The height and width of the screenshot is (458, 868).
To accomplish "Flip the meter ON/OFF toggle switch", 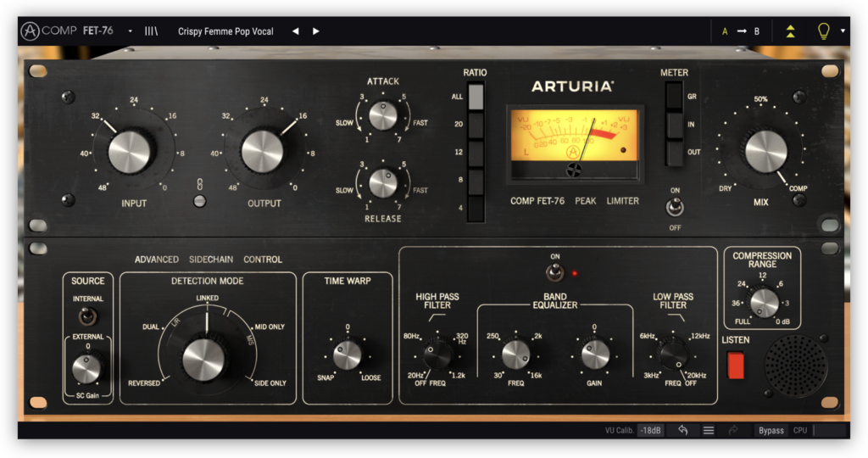I will [x=674, y=208].
